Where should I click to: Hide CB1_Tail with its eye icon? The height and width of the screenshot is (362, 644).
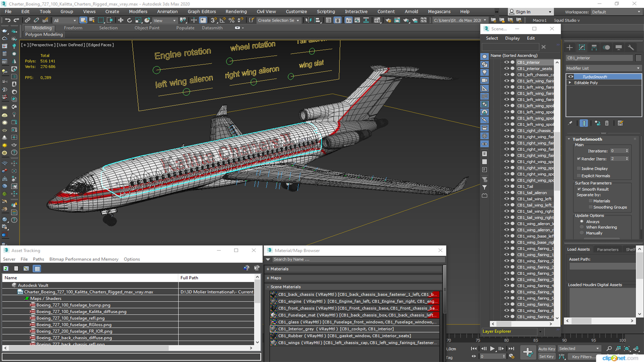(x=506, y=186)
